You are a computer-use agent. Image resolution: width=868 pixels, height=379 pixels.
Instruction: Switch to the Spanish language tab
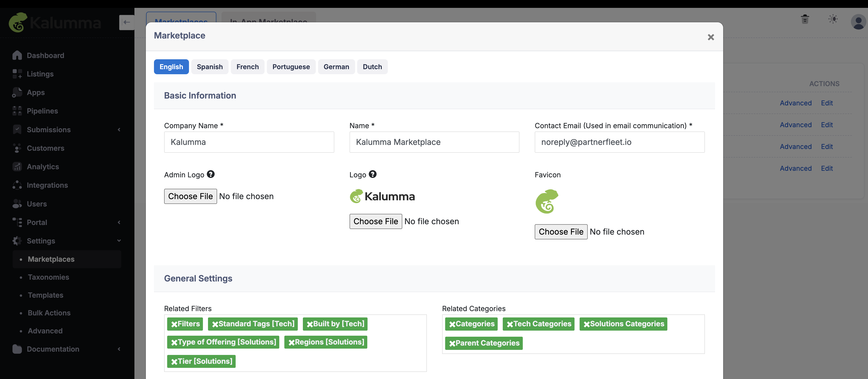pos(210,67)
